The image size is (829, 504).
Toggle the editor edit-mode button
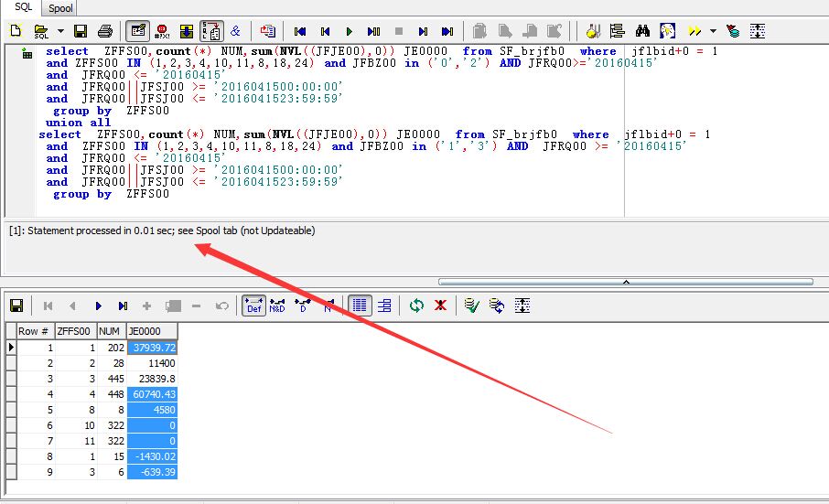pos(138,31)
